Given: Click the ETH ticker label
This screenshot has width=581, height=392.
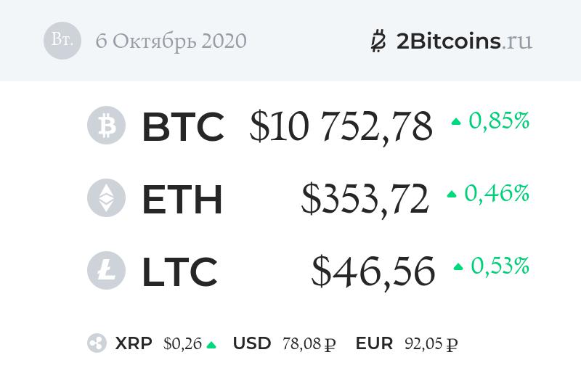Looking at the screenshot, I should pyautogui.click(x=182, y=199).
